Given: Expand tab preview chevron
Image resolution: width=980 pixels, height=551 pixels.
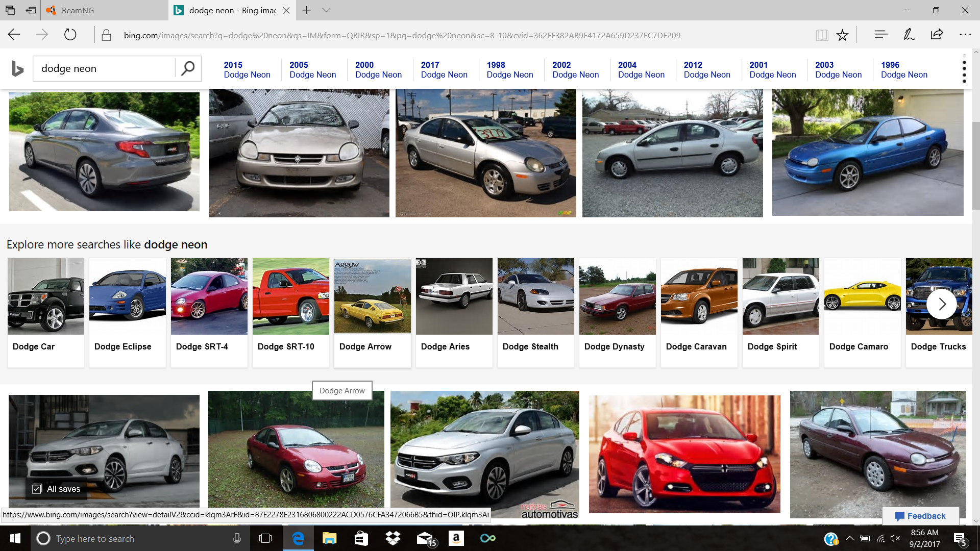Looking at the screenshot, I should tap(327, 10).
